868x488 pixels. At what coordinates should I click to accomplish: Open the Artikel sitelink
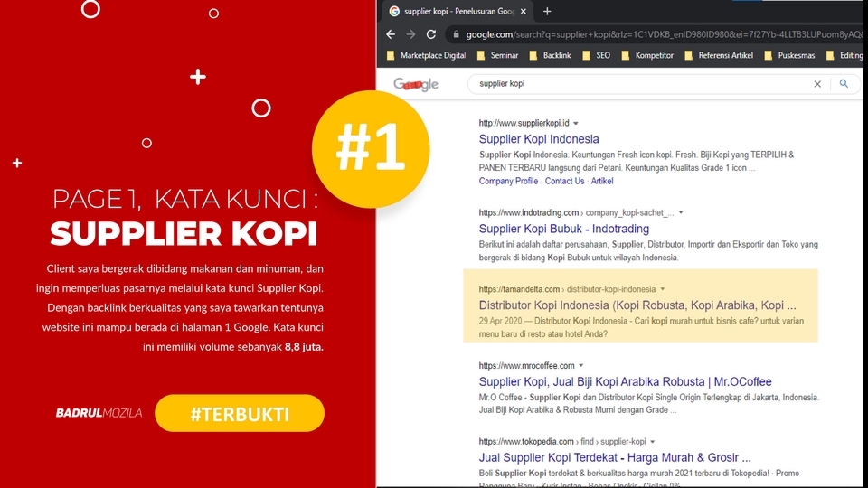tap(602, 181)
